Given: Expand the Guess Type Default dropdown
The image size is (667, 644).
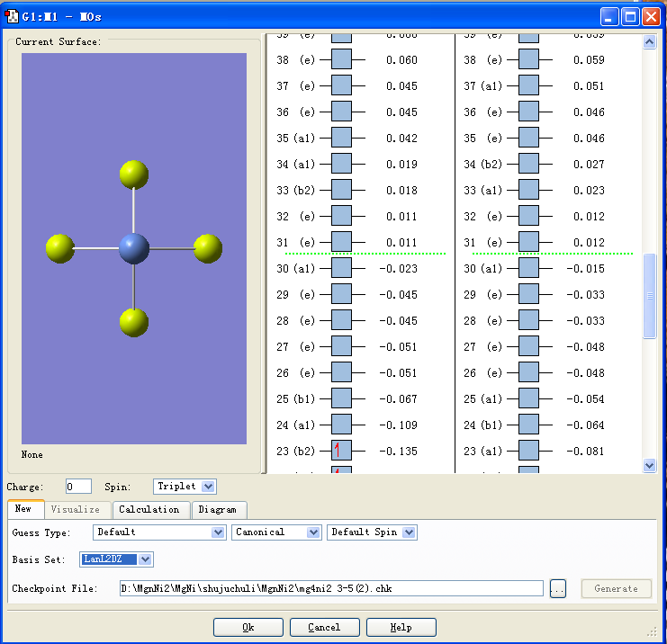Looking at the screenshot, I should [217, 532].
